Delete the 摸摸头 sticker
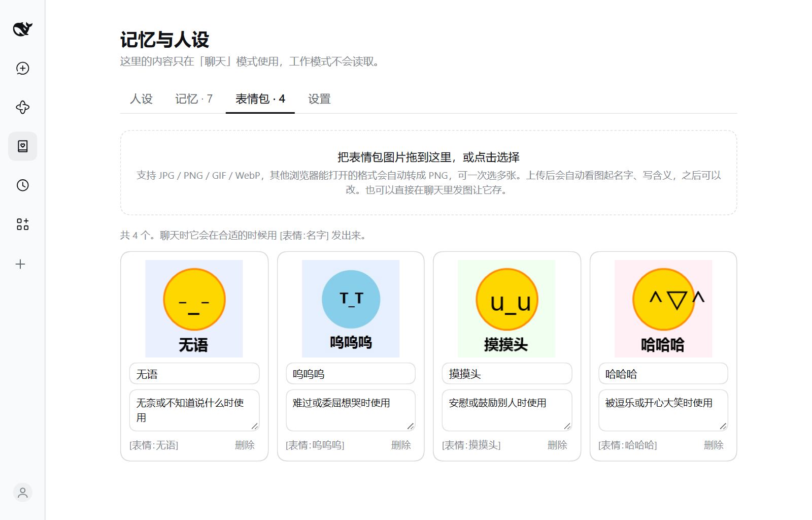Viewport: 812px width, 520px height. coord(557,445)
